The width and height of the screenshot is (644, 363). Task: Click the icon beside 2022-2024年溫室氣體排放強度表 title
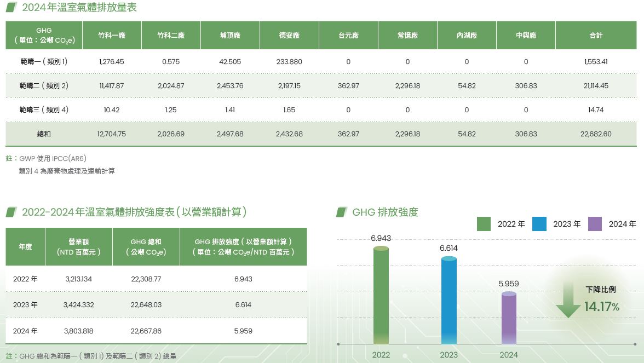tap(11, 212)
